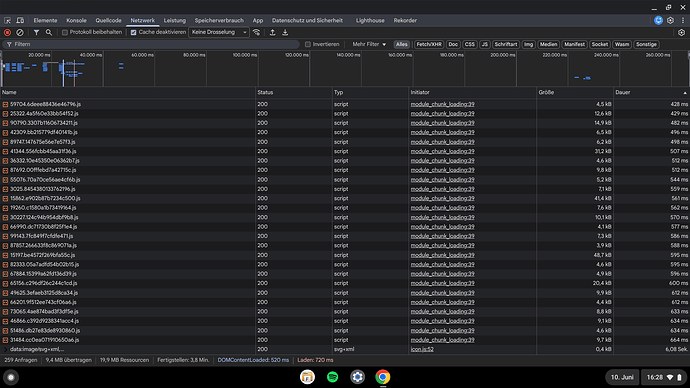Toggle the CSS filter chip

(x=470, y=44)
